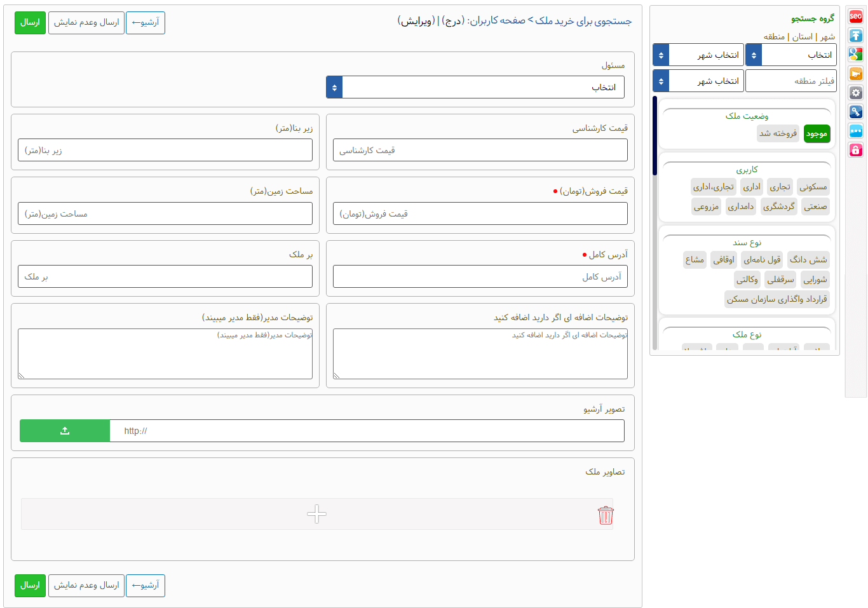The width and height of the screenshot is (868, 608).
Task: Click bottom 'ارسال وعدم نمایش' button
Action: pos(86,585)
